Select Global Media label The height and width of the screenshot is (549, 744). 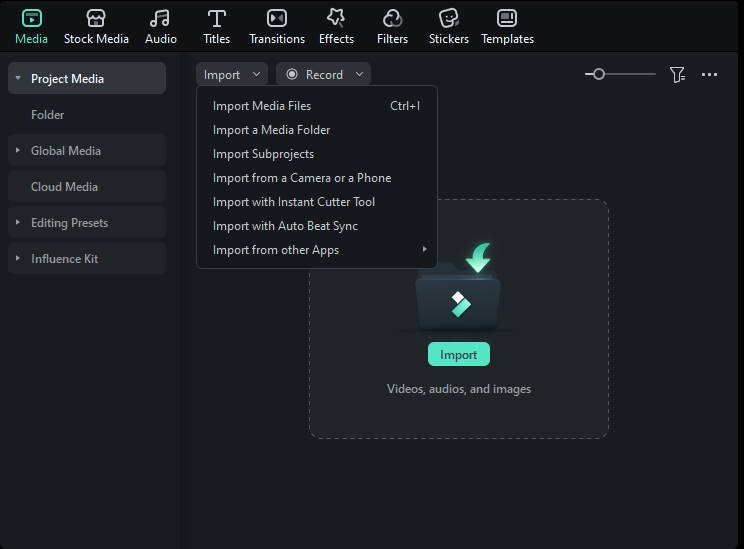click(x=66, y=151)
